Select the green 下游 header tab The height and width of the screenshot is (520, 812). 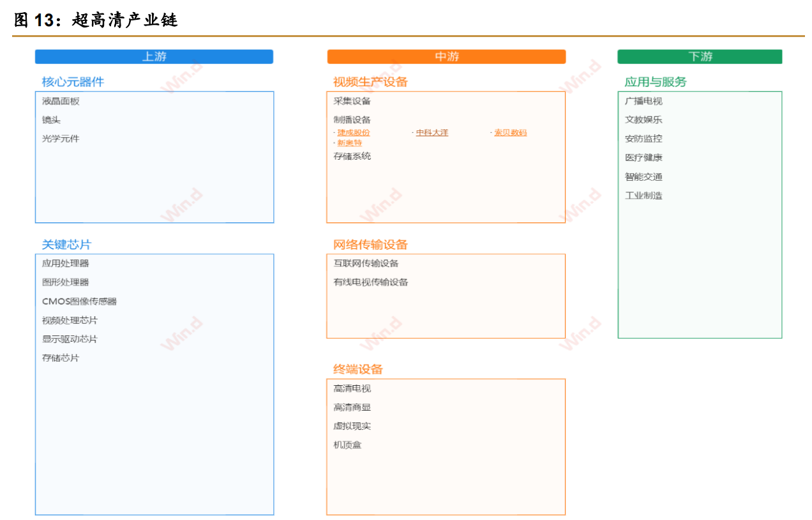click(700, 57)
